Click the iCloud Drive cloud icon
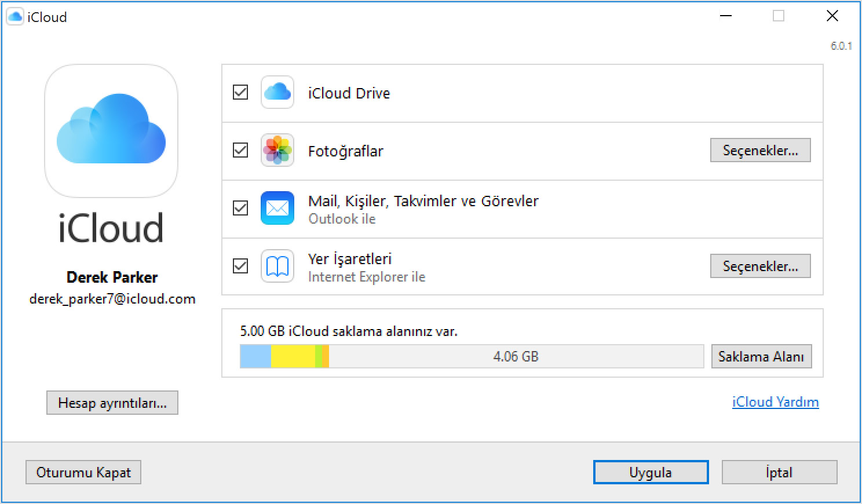This screenshot has width=862, height=504. coord(277,92)
